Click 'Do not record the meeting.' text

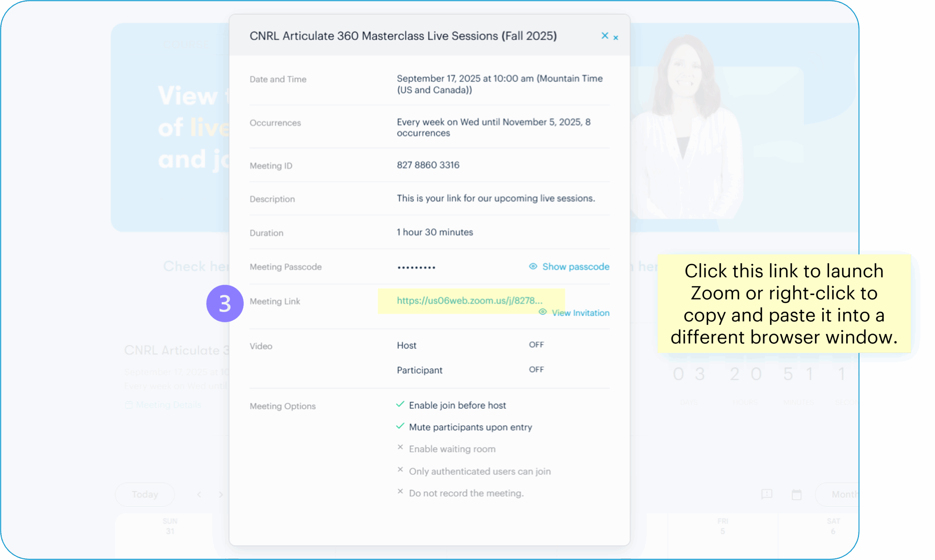click(x=466, y=493)
